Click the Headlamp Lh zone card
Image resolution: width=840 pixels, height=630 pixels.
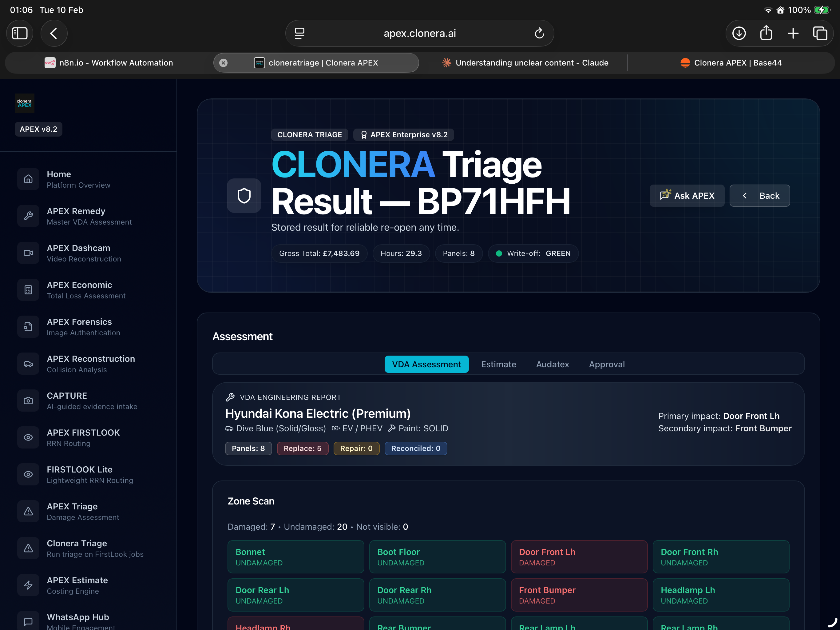pyautogui.click(x=721, y=595)
